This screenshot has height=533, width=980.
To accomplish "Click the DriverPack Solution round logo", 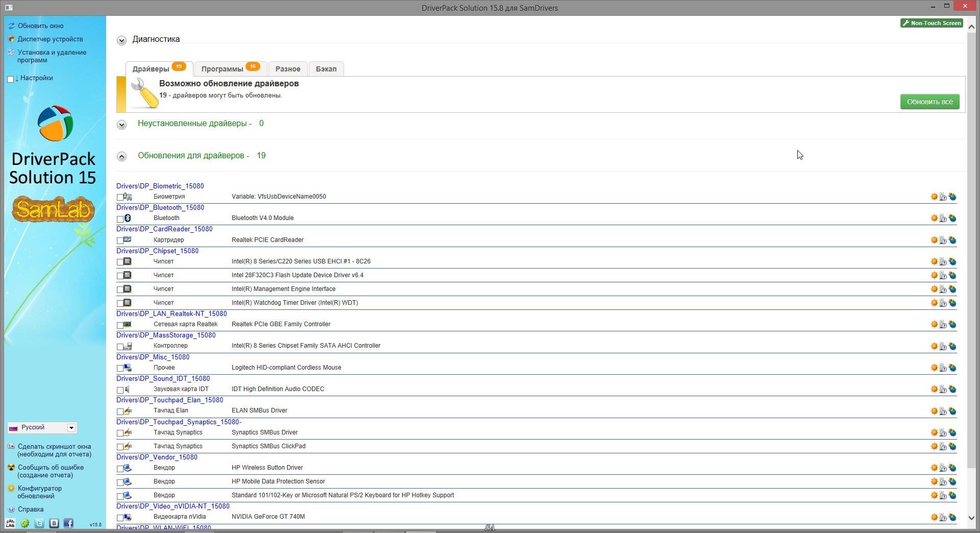I will [55, 123].
